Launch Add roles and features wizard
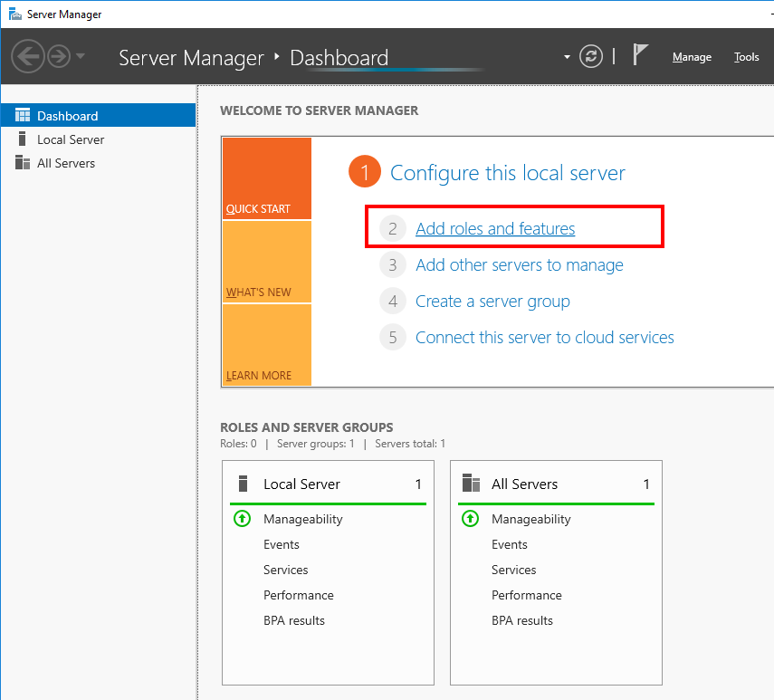 point(495,228)
